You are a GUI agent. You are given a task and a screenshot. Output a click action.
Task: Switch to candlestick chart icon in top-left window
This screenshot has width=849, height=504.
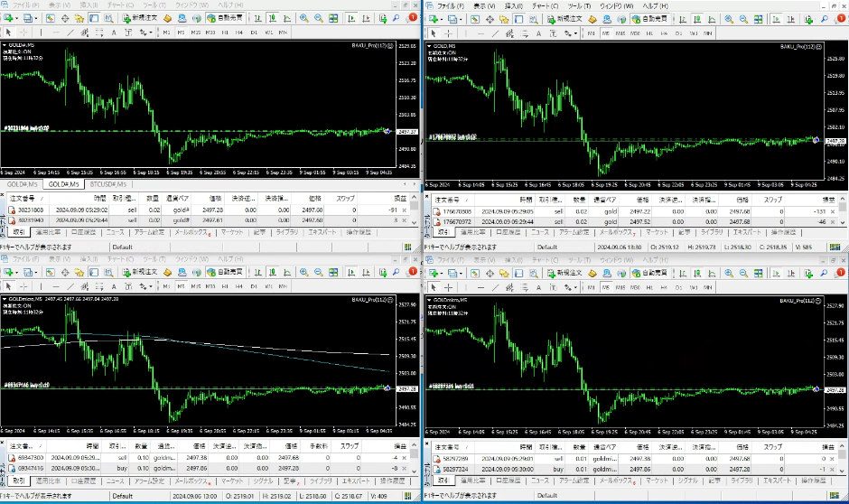pos(273,18)
